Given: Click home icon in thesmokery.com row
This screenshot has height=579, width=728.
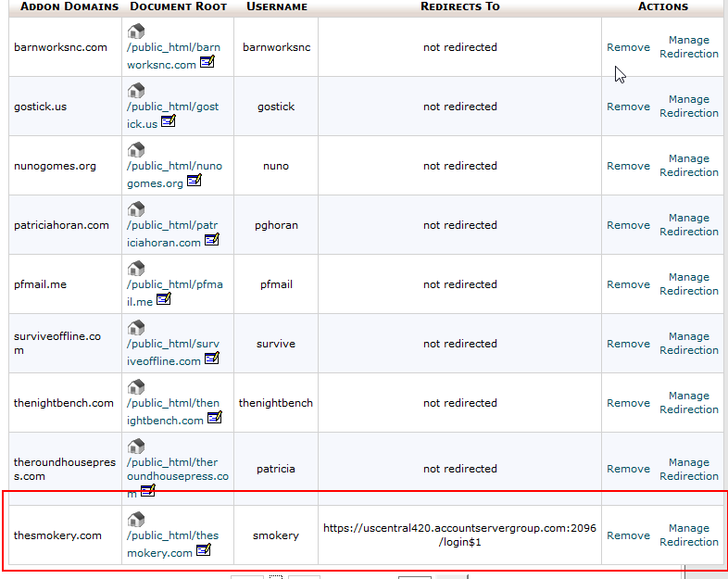Looking at the screenshot, I should (x=136, y=520).
